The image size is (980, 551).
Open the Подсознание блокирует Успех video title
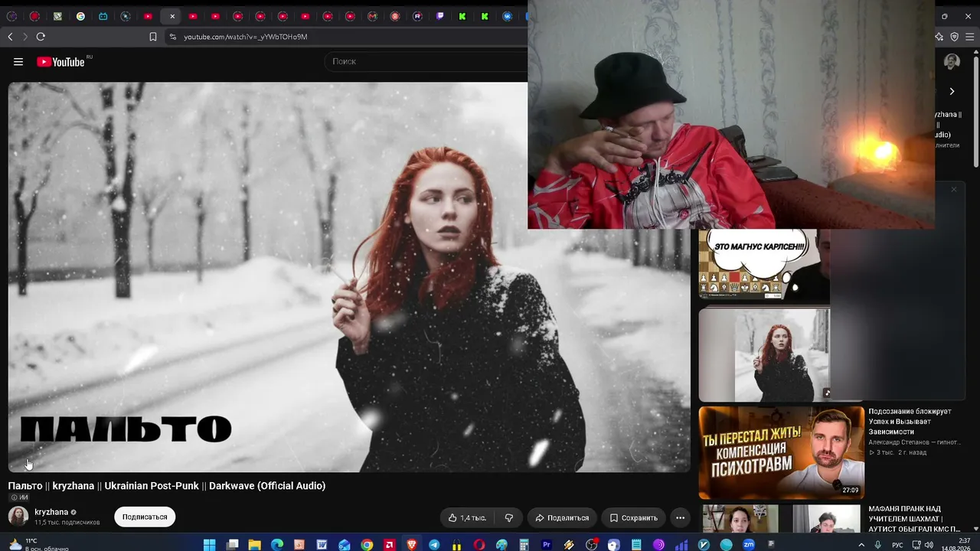click(910, 422)
